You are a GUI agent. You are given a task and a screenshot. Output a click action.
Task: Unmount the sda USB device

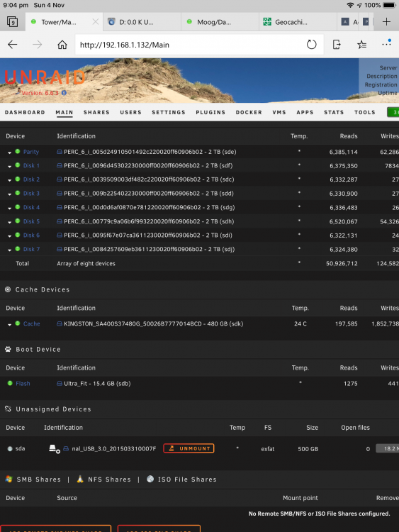point(189,448)
